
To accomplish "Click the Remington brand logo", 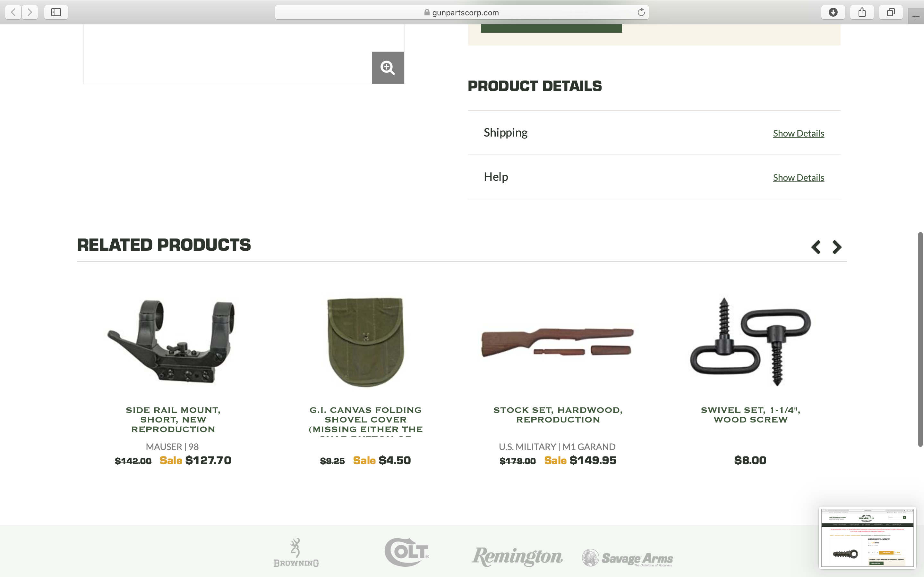I will click(517, 556).
